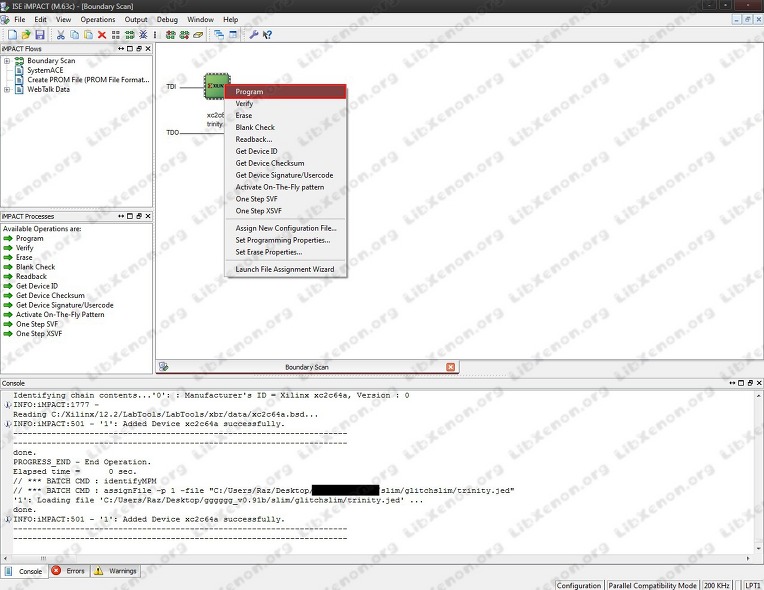Open the Operations menu

pos(97,19)
